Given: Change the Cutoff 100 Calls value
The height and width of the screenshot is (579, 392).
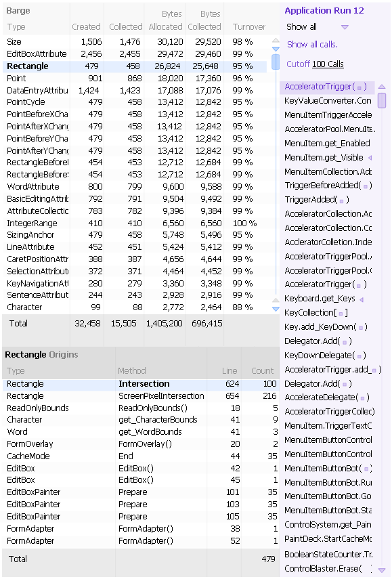Looking at the screenshot, I should pyautogui.click(x=328, y=64).
